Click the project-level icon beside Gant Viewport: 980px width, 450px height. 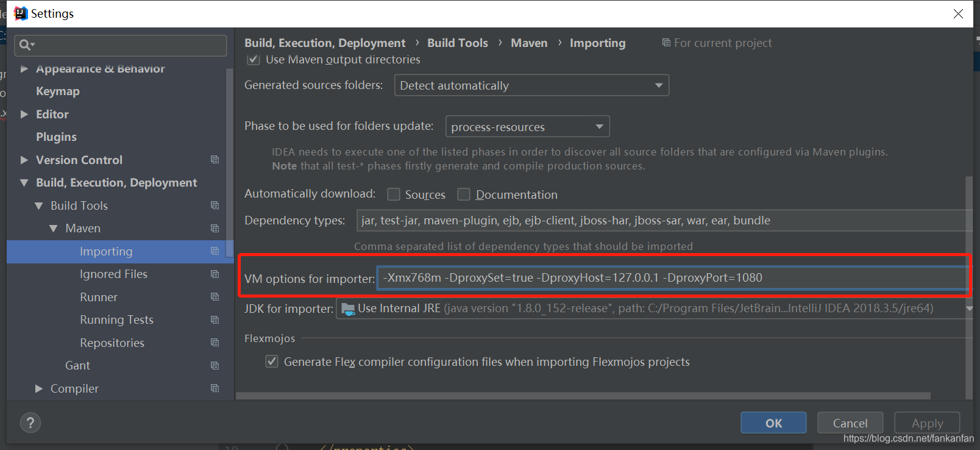pyautogui.click(x=215, y=365)
